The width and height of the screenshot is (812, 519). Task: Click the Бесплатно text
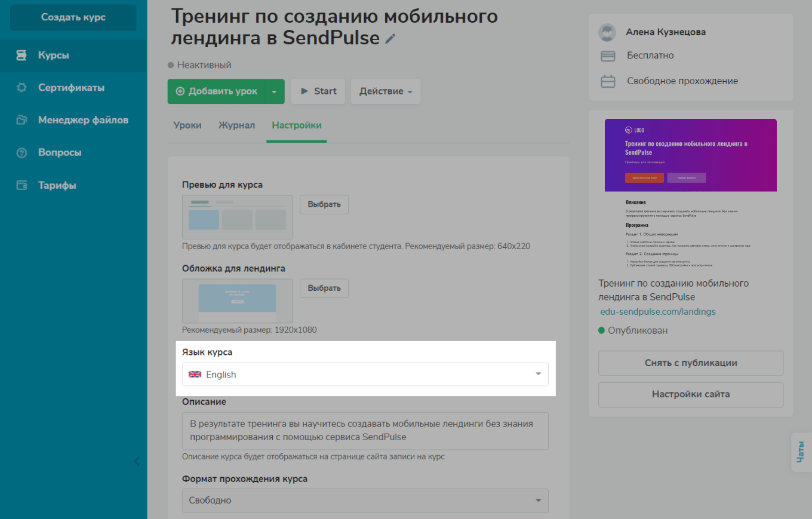(650, 56)
